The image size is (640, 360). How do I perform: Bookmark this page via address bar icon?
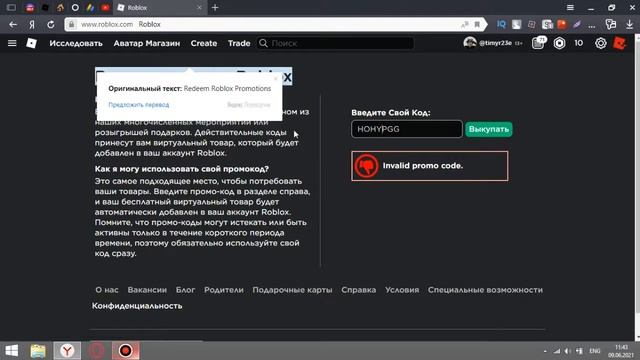[477, 24]
